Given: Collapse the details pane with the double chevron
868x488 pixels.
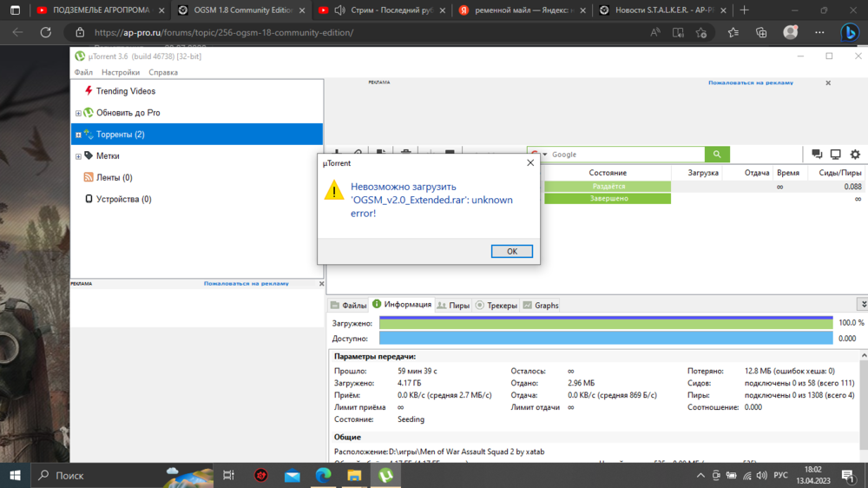Looking at the screenshot, I should click(x=862, y=305).
